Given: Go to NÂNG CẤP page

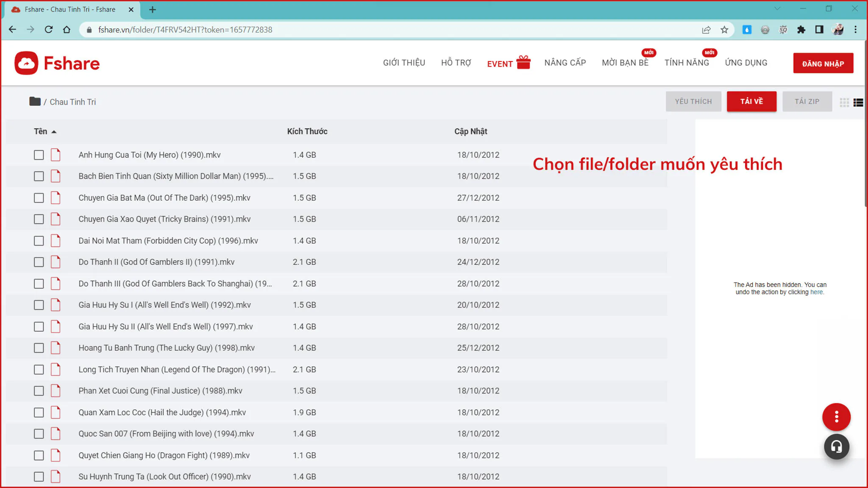Looking at the screenshot, I should point(565,63).
